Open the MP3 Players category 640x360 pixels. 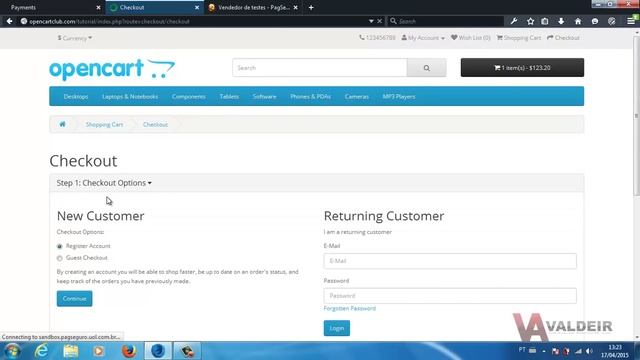pos(399,97)
